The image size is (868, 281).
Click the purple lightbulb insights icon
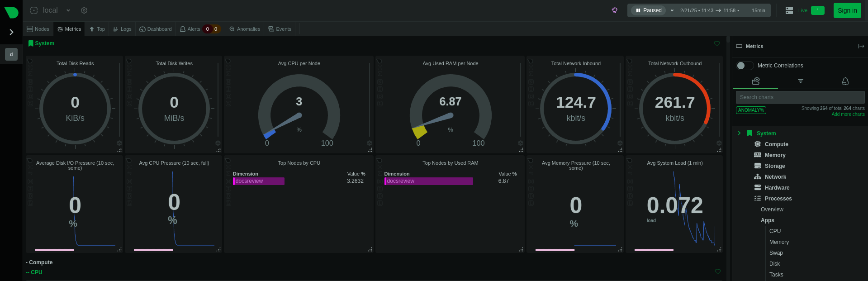click(x=615, y=10)
